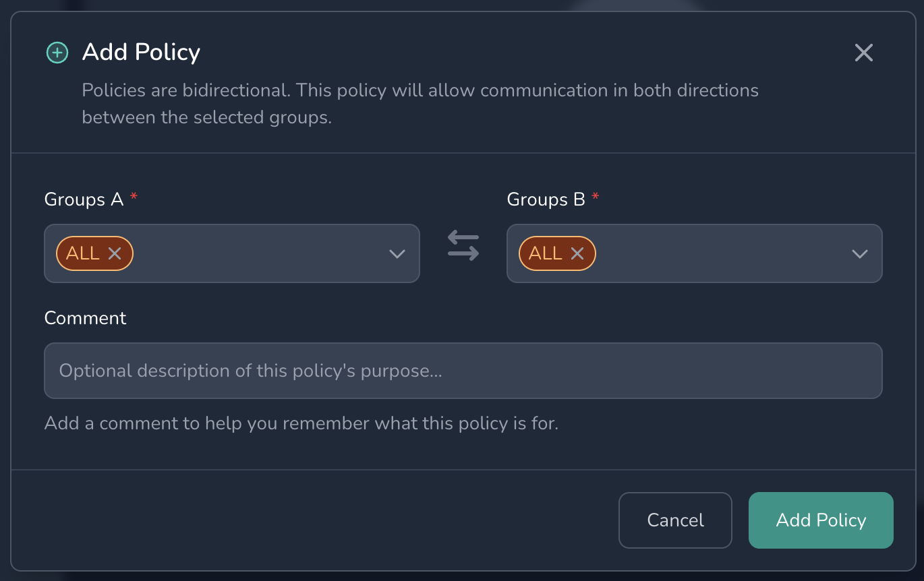924x581 pixels.
Task: Expand the Groups B dropdown chevron
Action: click(859, 254)
